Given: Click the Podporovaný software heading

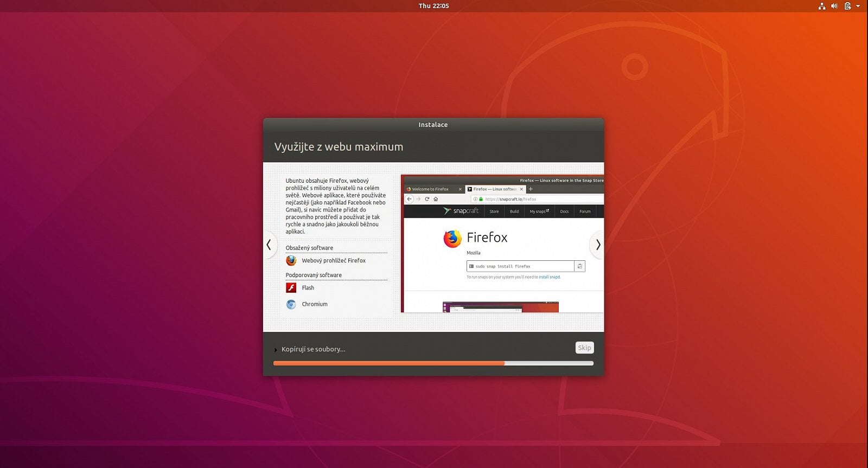Looking at the screenshot, I should pyautogui.click(x=314, y=275).
